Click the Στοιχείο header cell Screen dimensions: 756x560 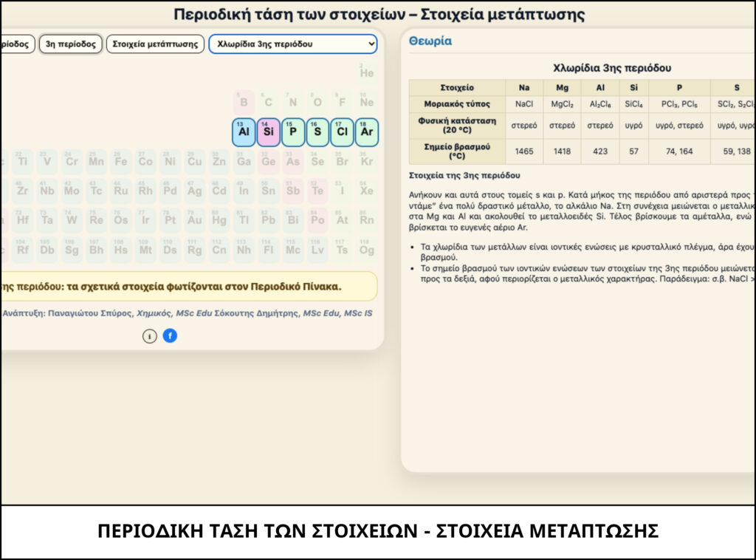457,88
